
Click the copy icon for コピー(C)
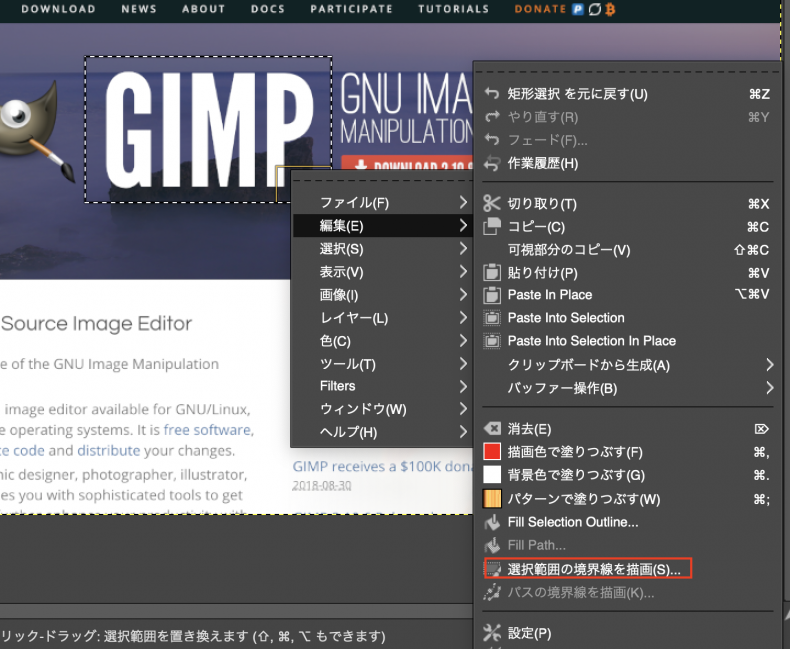click(x=492, y=226)
